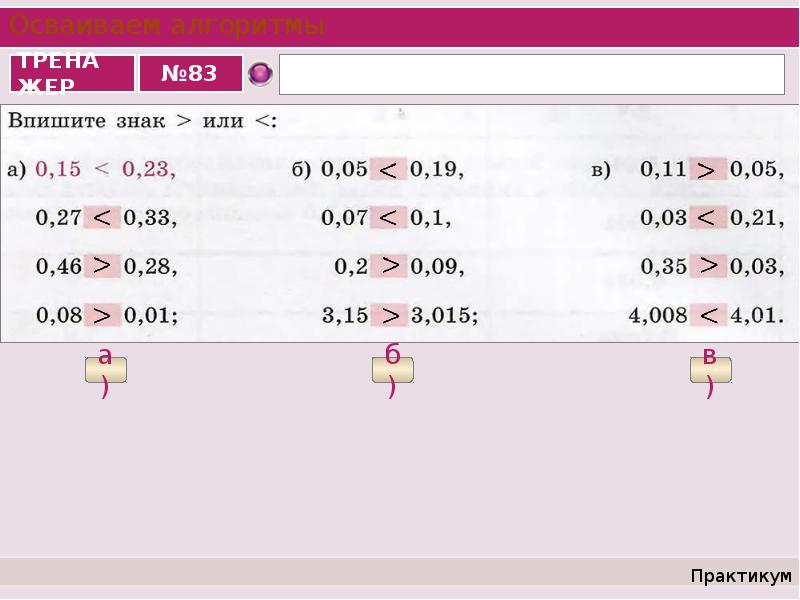Click the beige button under label в)
This screenshot has height=600, width=800.
(711, 370)
